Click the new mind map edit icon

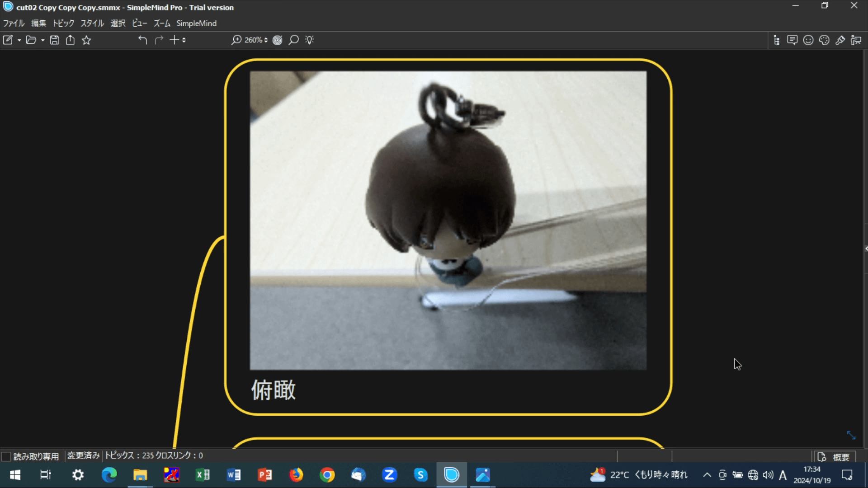8,40
